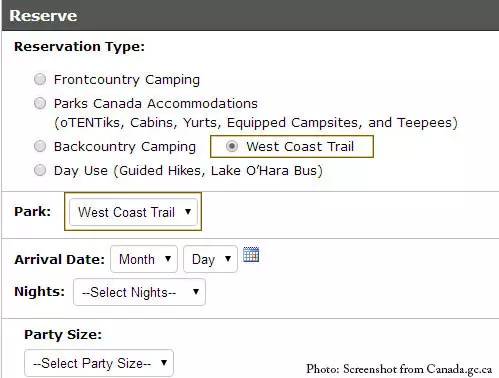Open the Select Nights dropdown
499x378 pixels.
click(139, 292)
